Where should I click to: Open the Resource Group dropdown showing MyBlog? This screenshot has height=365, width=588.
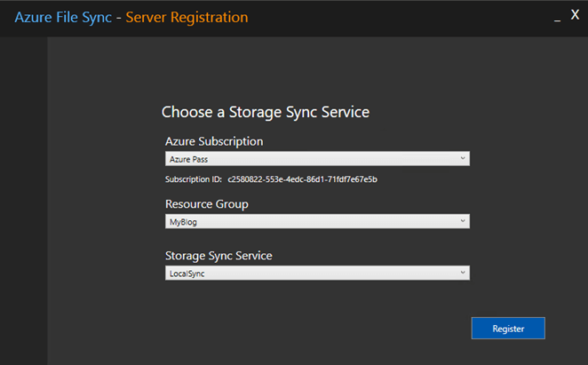[x=317, y=221]
